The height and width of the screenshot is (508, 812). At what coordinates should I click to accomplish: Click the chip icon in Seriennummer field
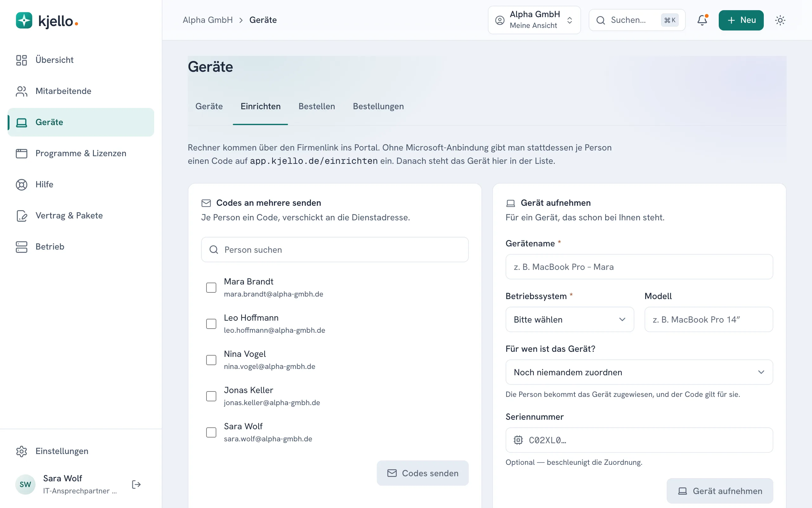518,440
